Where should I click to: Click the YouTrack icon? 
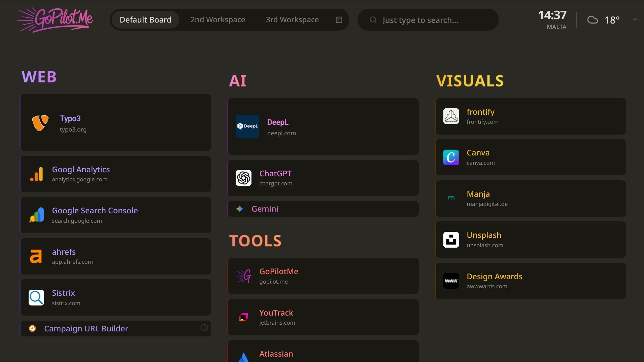(243, 317)
